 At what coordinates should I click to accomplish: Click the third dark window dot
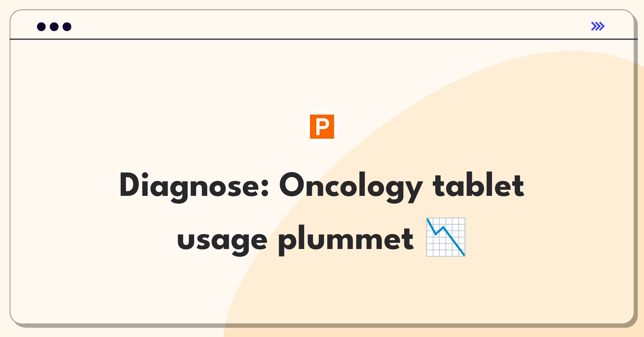click(67, 27)
